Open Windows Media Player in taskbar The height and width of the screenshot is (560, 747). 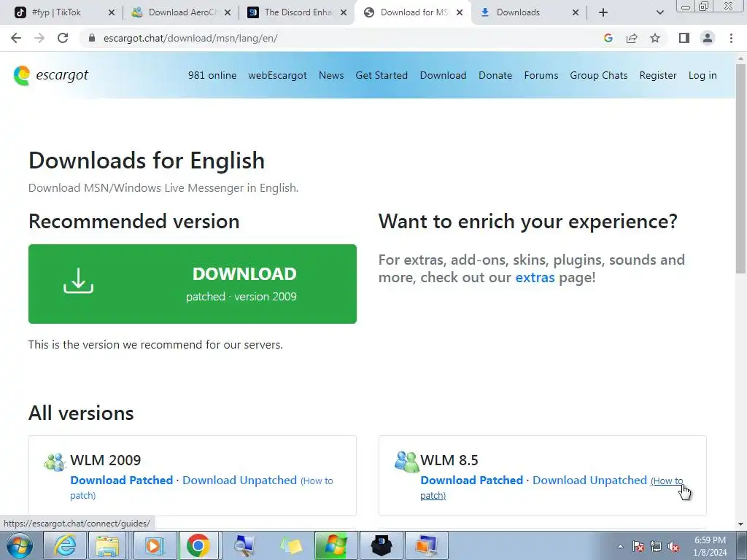[x=153, y=545]
